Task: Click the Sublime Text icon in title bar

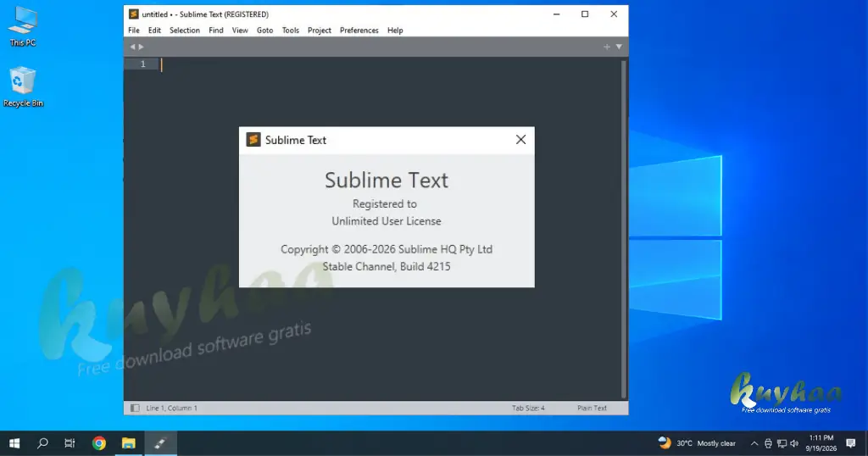Action: click(x=133, y=14)
